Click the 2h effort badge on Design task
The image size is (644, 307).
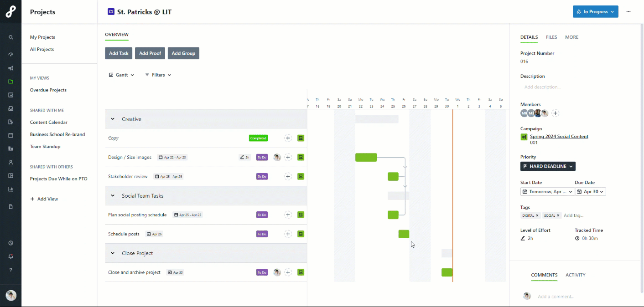click(245, 158)
